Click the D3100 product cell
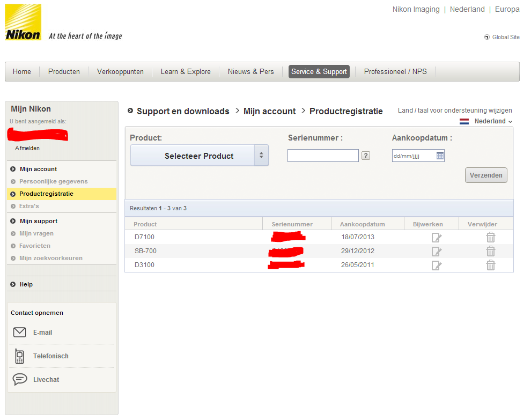Image resolution: width=531 pixels, height=420 pixels. 144,265
